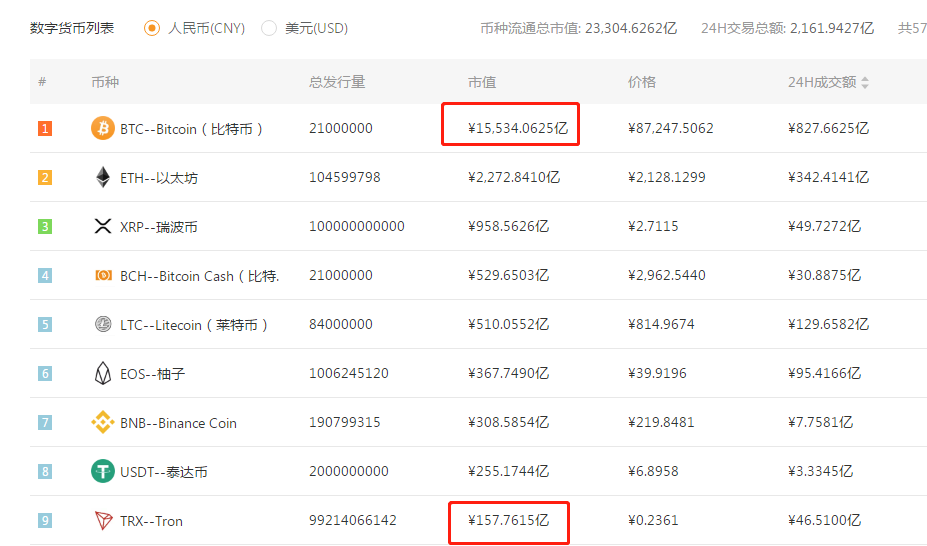Open ETH--以太坊 coin link
This screenshot has width=927, height=546.
[x=159, y=178]
